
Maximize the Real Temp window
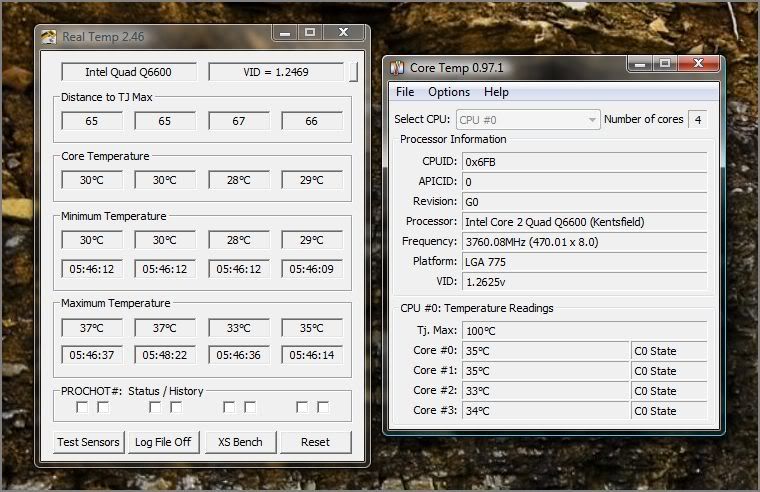310,33
